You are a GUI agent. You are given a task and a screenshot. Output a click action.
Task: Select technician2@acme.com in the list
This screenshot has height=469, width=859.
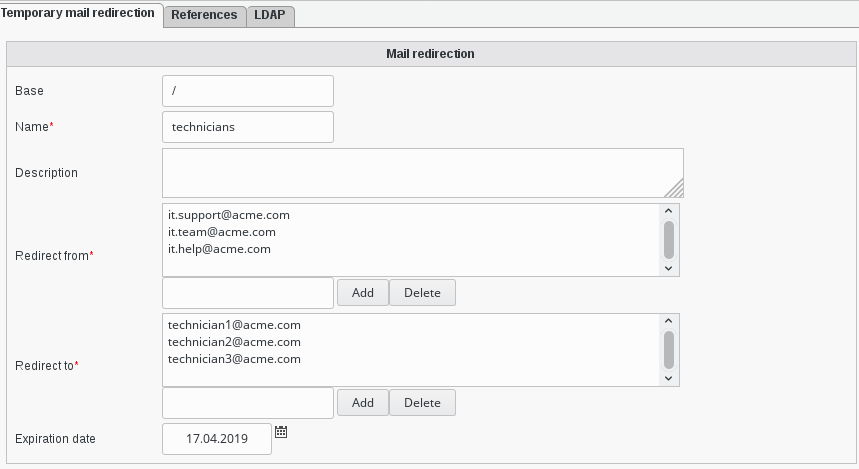(234, 342)
